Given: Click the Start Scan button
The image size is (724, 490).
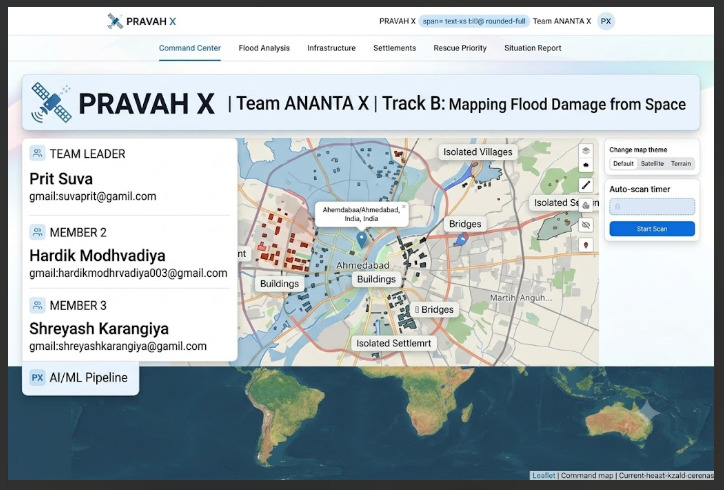Looking at the screenshot, I should (x=652, y=229).
